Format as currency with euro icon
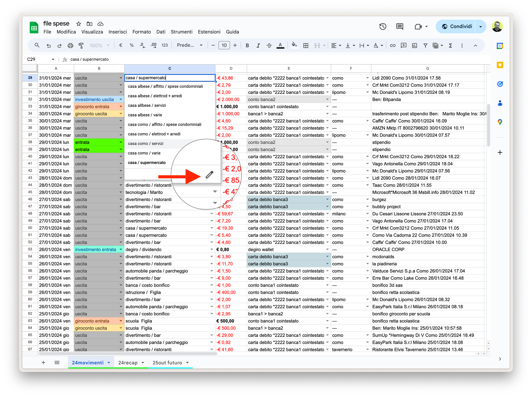This screenshot has width=532, height=397. [x=120, y=45]
